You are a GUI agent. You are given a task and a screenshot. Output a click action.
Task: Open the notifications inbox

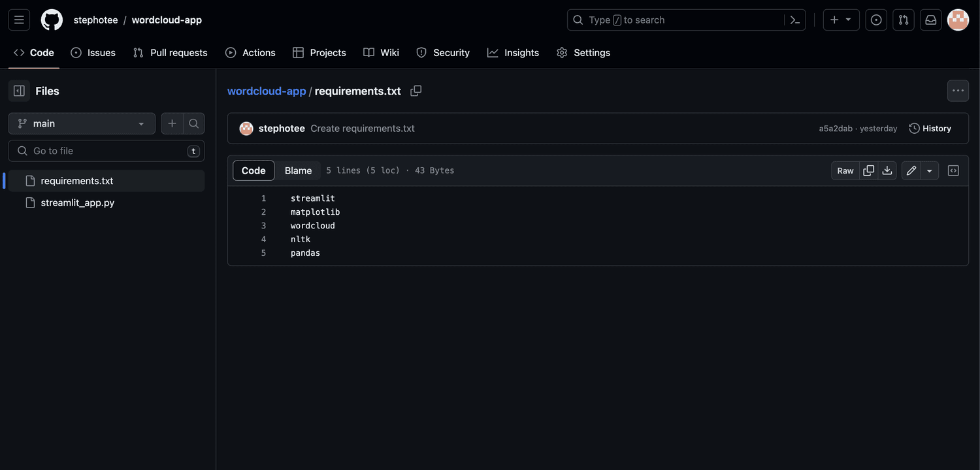click(x=930, y=20)
